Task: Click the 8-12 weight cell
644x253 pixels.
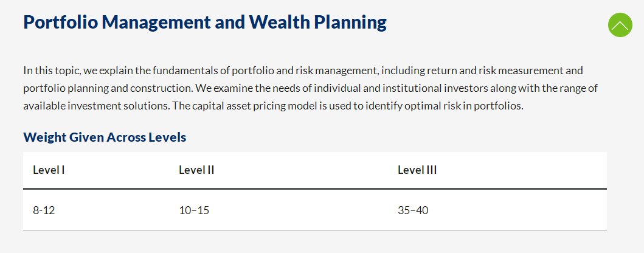Action: (44, 210)
